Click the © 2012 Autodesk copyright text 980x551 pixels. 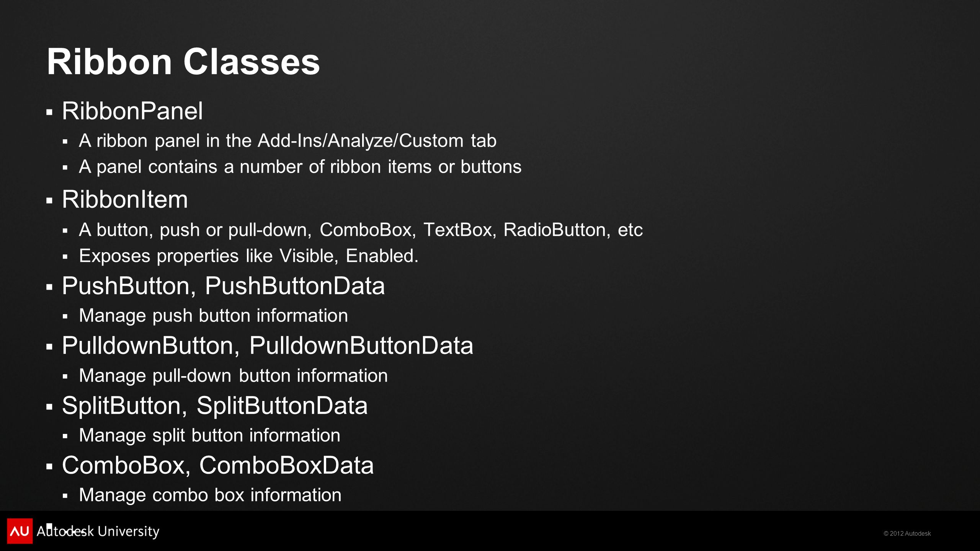click(x=907, y=533)
